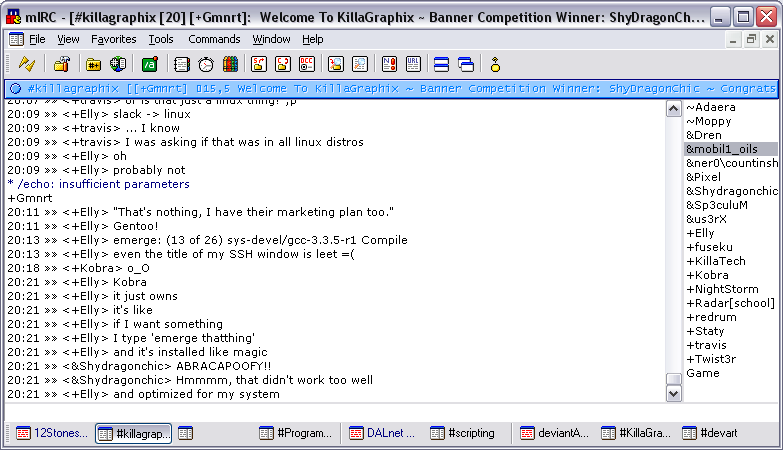The width and height of the screenshot is (783, 450).
Task: Open the Received Files icon
Action: [x=336, y=64]
